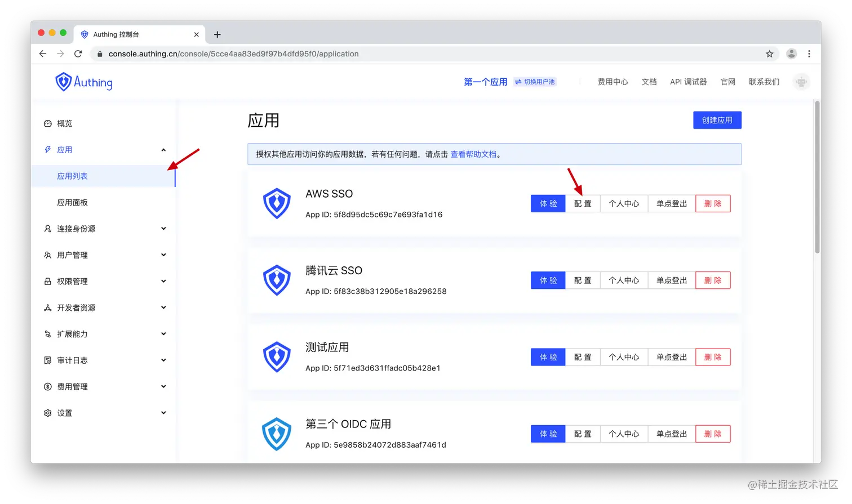Click 个人中心 for 第三个 OIDC 应用
852x504 pixels.
[x=624, y=434]
